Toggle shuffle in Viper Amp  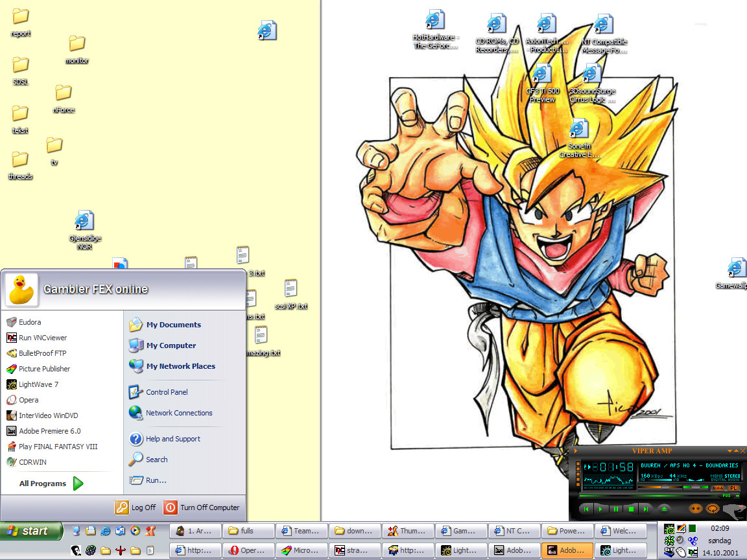[696, 509]
